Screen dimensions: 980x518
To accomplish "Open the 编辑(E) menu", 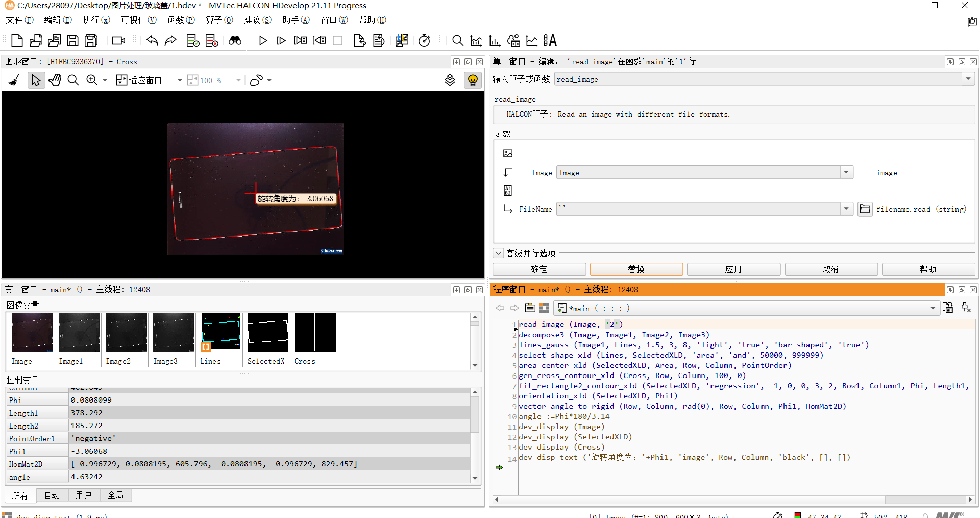I will tap(58, 20).
